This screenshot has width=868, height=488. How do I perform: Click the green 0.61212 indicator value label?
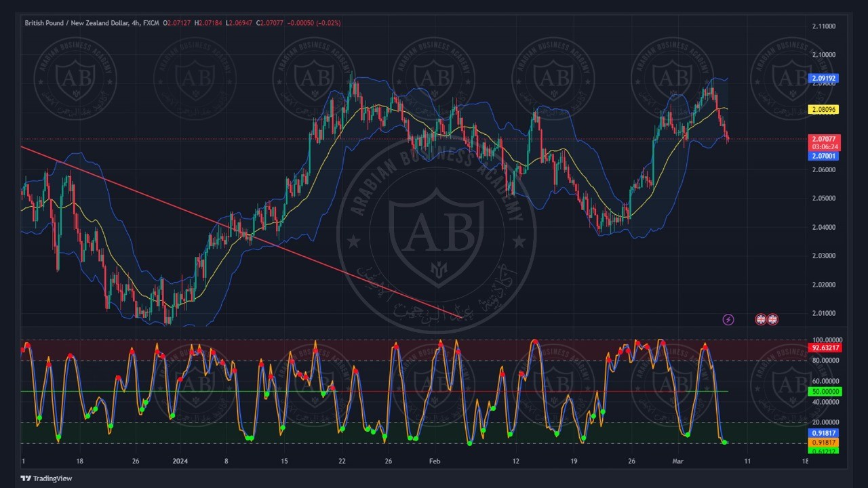[x=825, y=450]
